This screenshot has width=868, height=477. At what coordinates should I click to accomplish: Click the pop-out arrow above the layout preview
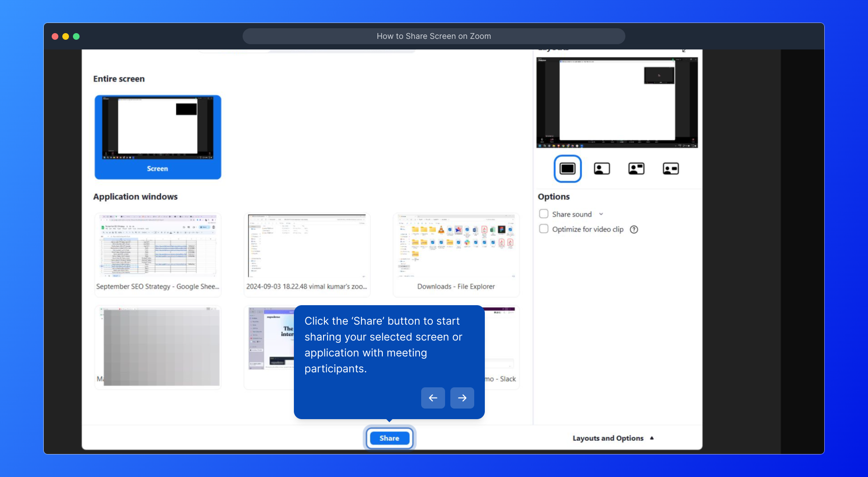click(684, 50)
